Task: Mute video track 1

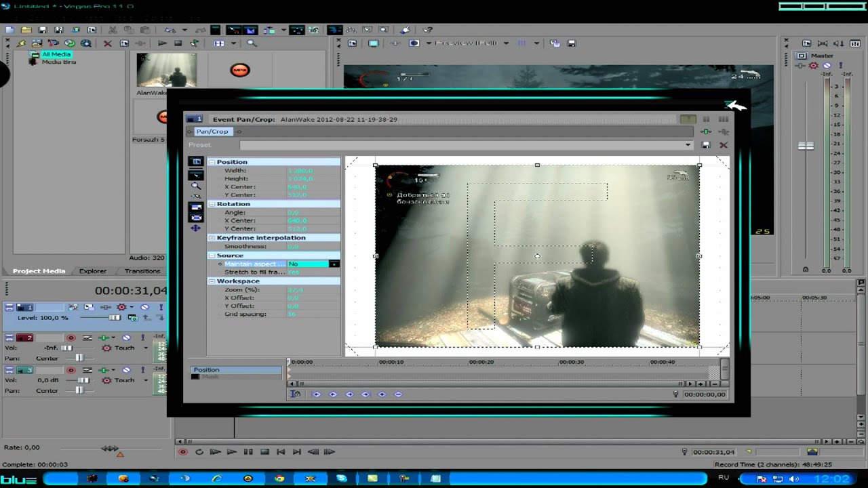Action: pyautogui.click(x=144, y=307)
